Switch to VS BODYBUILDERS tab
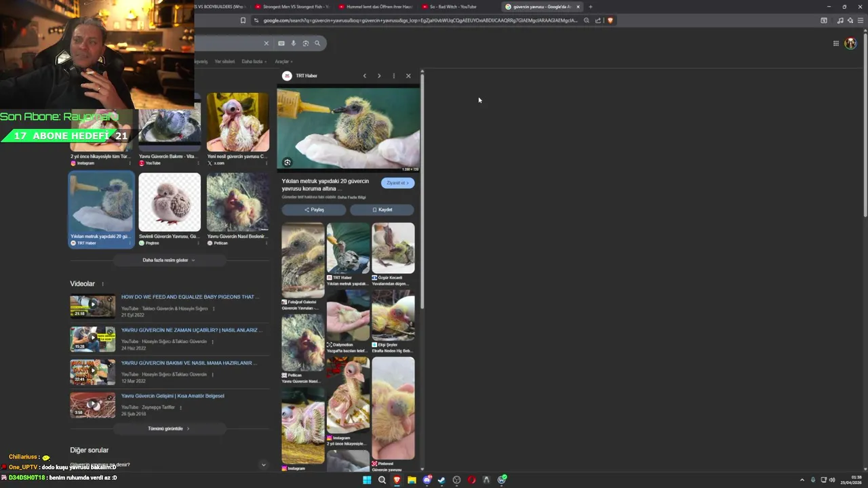The height and width of the screenshot is (488, 868). (222, 7)
